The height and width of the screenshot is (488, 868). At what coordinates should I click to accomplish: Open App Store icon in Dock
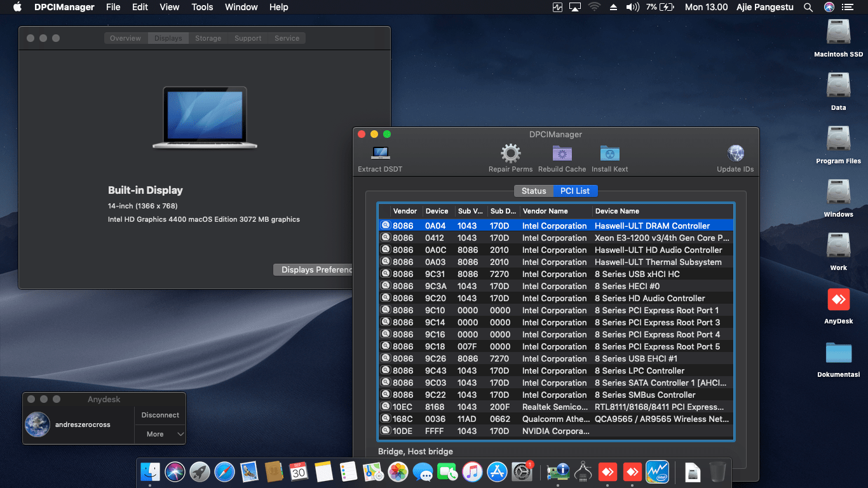(x=497, y=471)
